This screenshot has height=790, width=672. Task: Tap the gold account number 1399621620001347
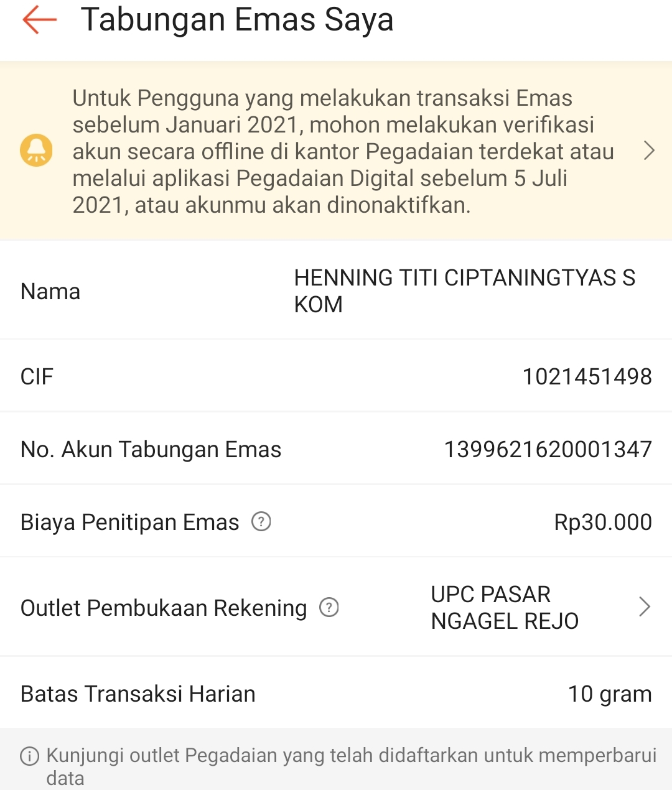coord(548,449)
